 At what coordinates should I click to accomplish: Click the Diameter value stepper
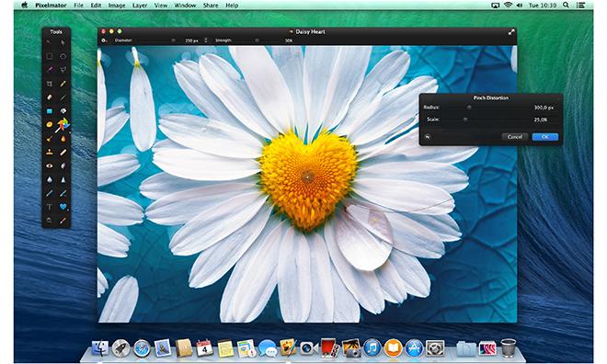click(206, 40)
